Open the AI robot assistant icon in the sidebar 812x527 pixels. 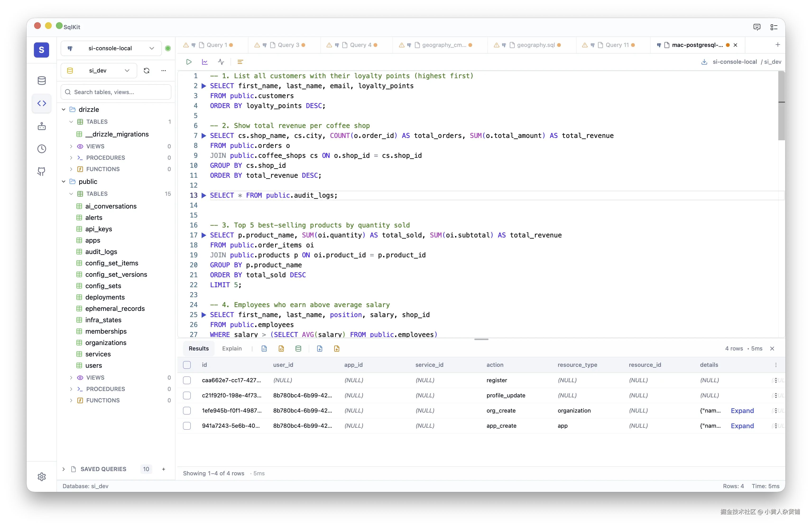tap(42, 126)
